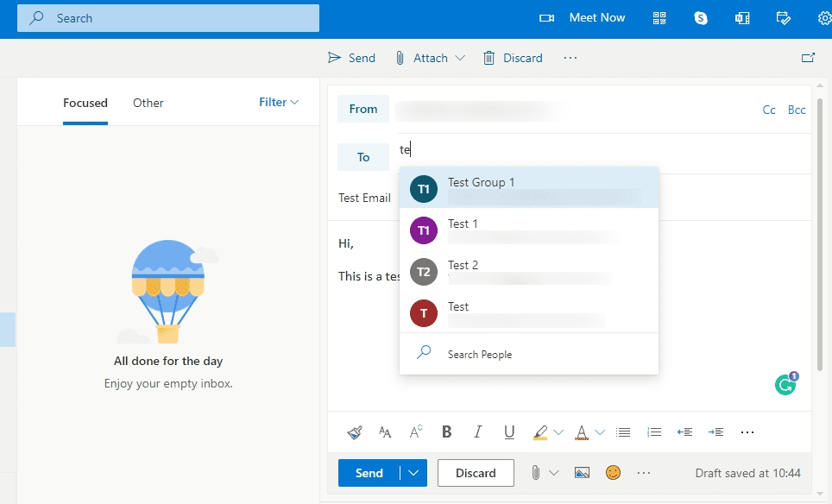The image size is (832, 504).
Task: Show the Bcc field
Action: pyautogui.click(x=797, y=110)
